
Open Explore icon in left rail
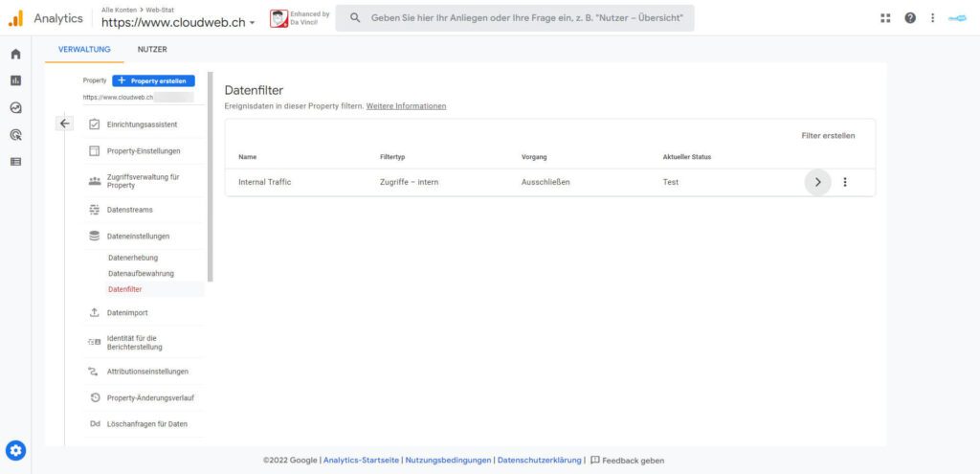15,107
